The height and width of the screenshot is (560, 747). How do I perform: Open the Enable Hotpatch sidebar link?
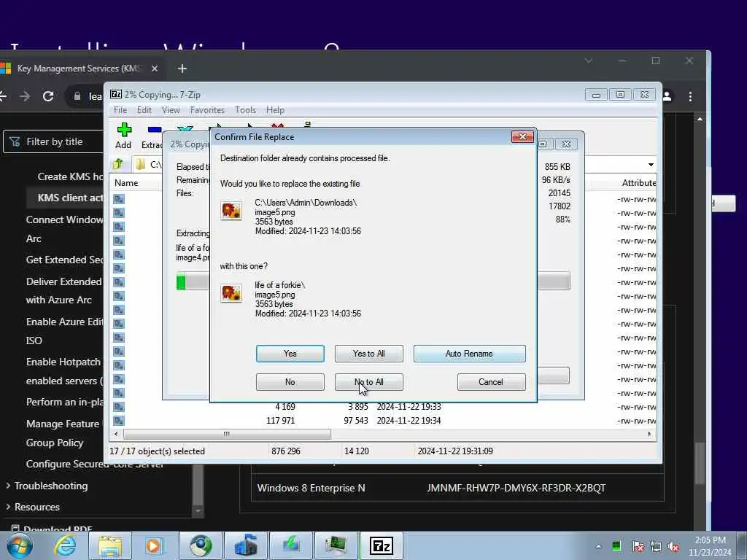tap(63, 362)
